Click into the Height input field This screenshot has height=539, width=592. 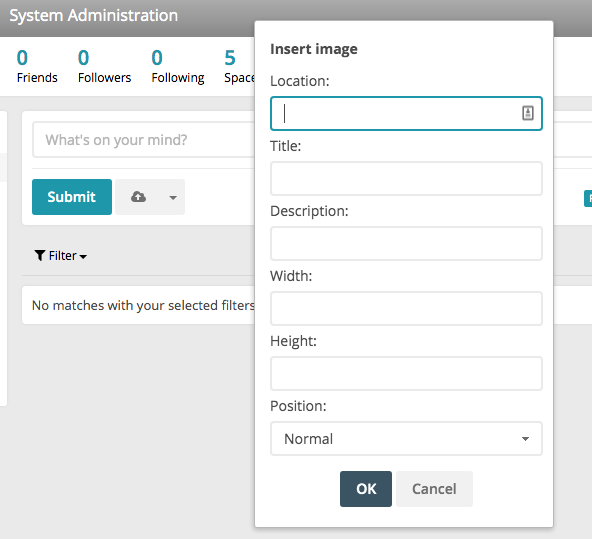406,373
